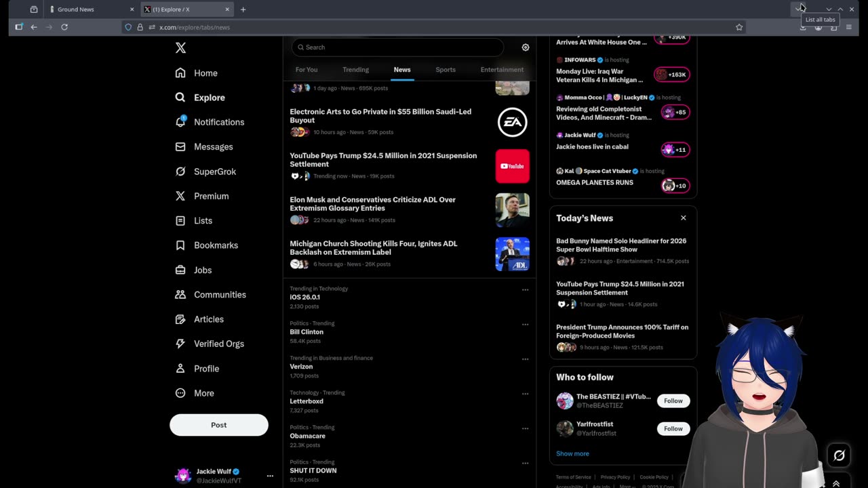Open Premium in the sidebar
Screen dimensions: 868x488
(x=201, y=196)
